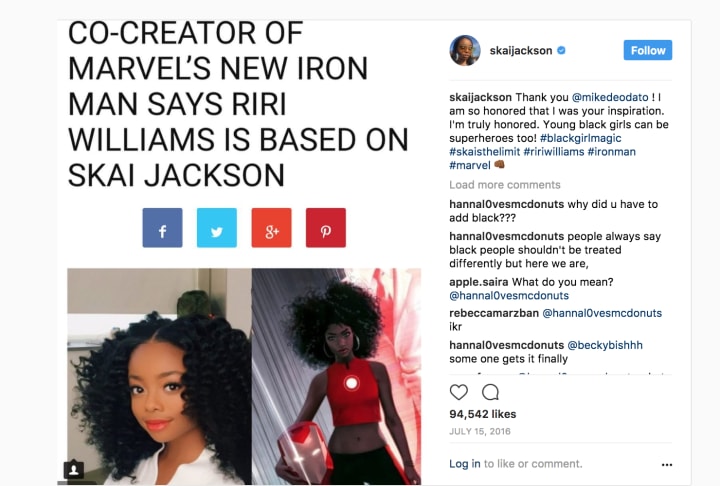Click the Facebook share icon
The image size is (720, 486).
point(162,228)
